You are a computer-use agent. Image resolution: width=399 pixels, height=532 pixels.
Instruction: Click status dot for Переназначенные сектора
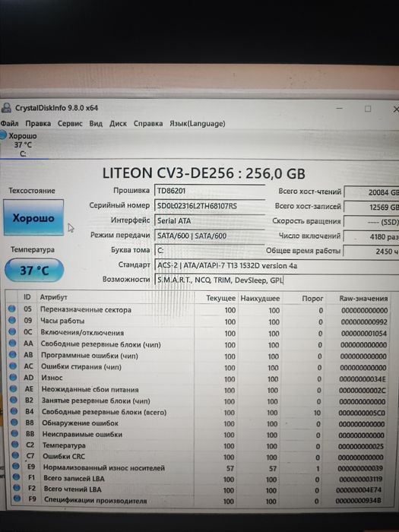click(12, 309)
